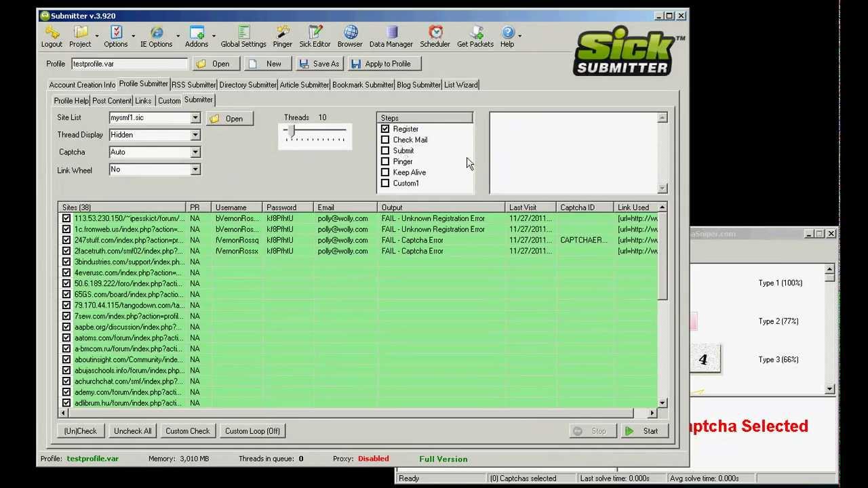Image resolution: width=868 pixels, height=488 pixels.
Task: Click Custom Loop (Off) button
Action: tap(252, 431)
